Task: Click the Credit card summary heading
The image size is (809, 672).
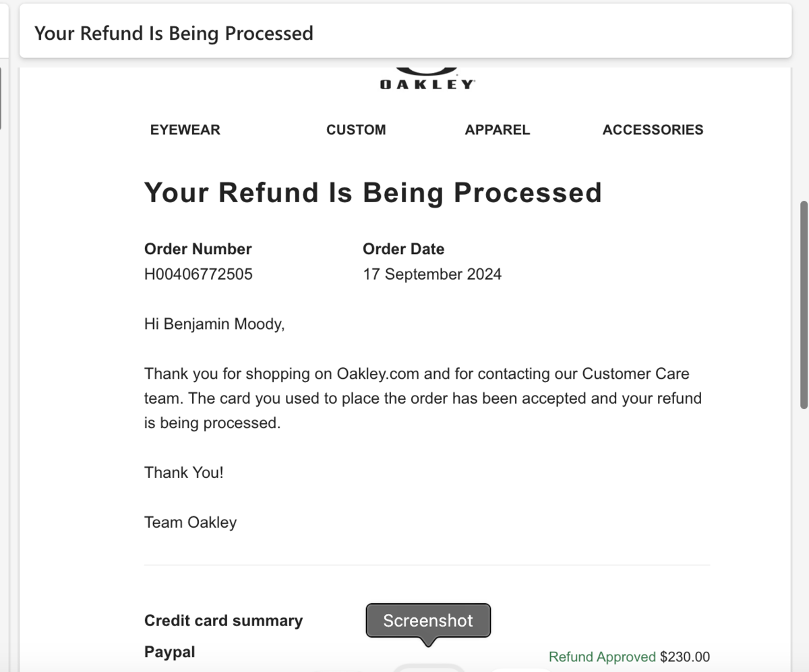Action: tap(223, 621)
